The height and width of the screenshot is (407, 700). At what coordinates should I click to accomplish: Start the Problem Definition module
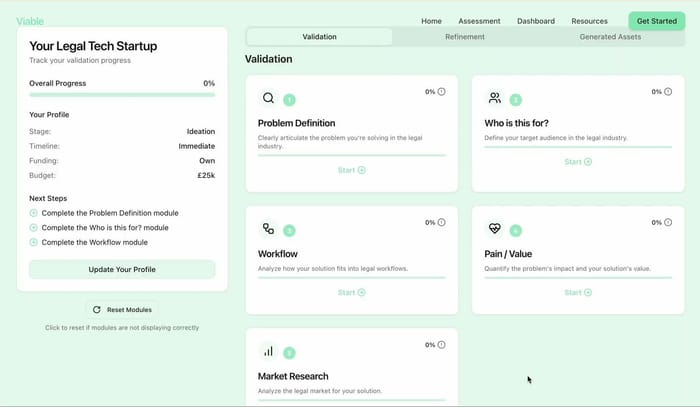click(x=351, y=170)
